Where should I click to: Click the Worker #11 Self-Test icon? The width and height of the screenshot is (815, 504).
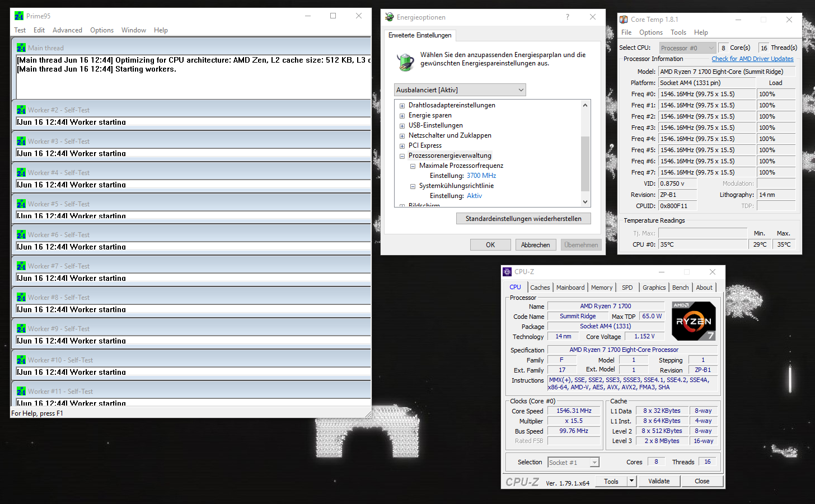pos(21,392)
